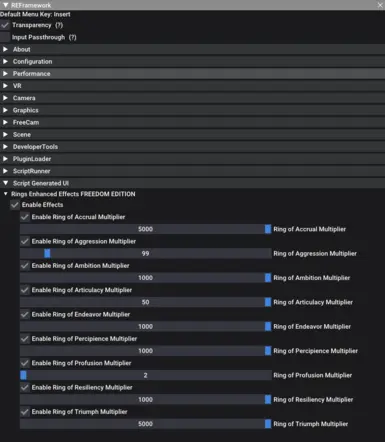Enable Input Passthrough checkbox

[5, 37]
